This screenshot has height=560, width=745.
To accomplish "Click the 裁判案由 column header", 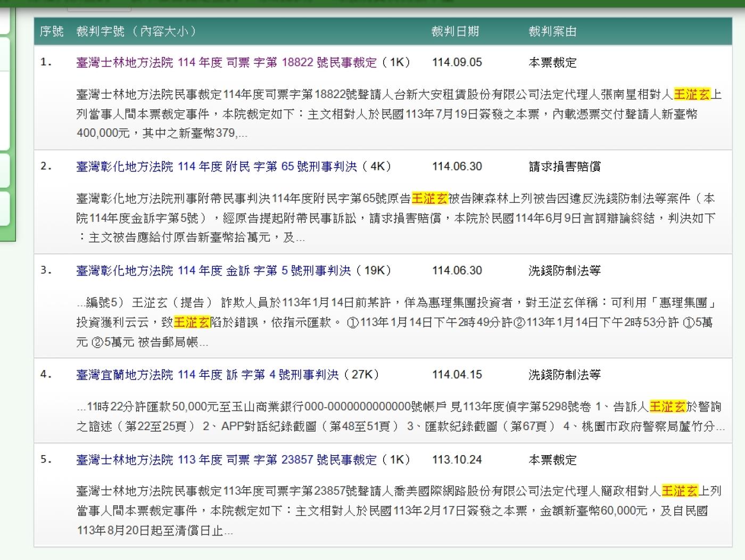I will pos(552,31).
